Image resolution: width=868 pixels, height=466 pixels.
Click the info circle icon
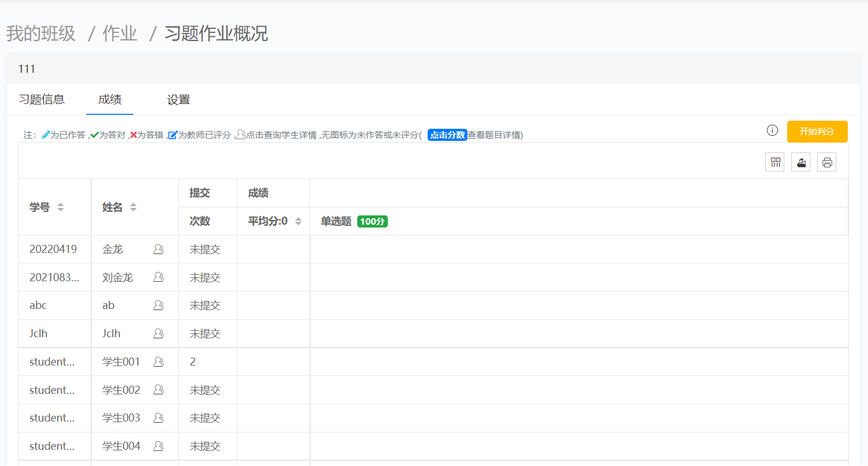(772, 131)
